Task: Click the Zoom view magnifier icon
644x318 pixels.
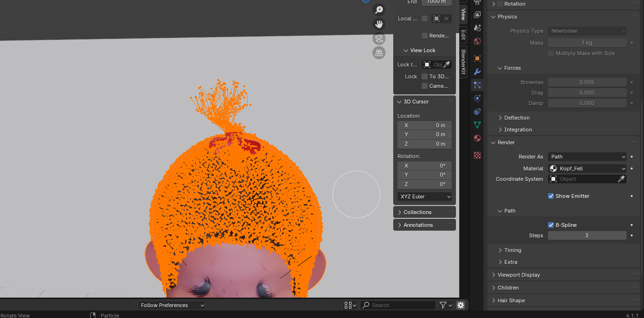Action: [x=379, y=10]
